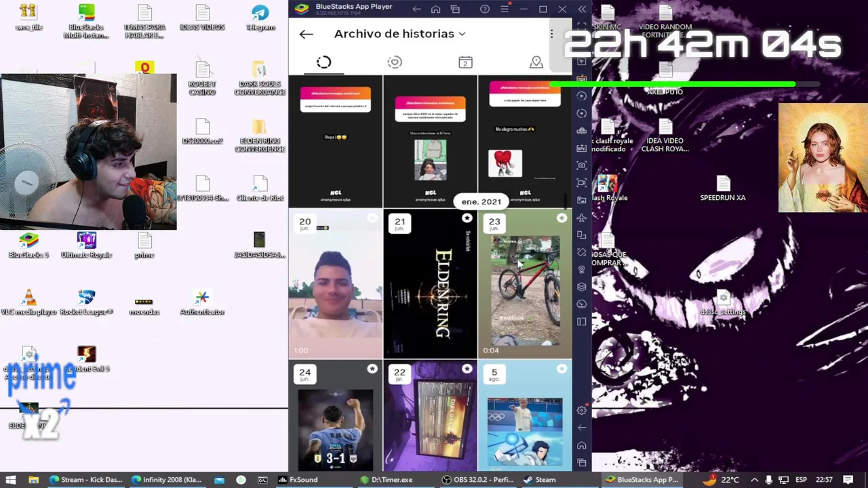The height and width of the screenshot is (488, 868).
Task: Open the VLC media player desktop icon
Action: point(28,302)
